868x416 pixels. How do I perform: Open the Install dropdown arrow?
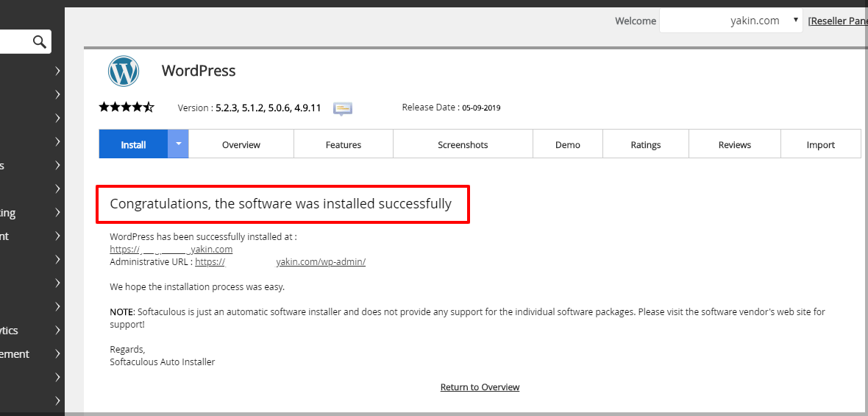(x=178, y=144)
